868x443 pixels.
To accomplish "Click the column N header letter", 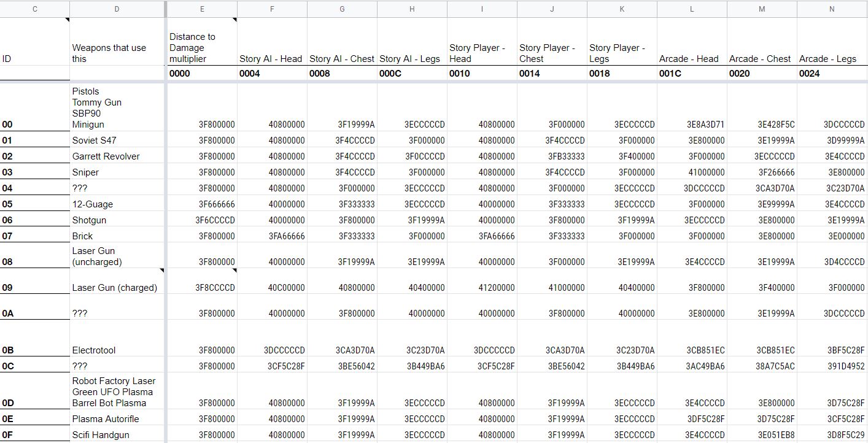I will coord(832,9).
